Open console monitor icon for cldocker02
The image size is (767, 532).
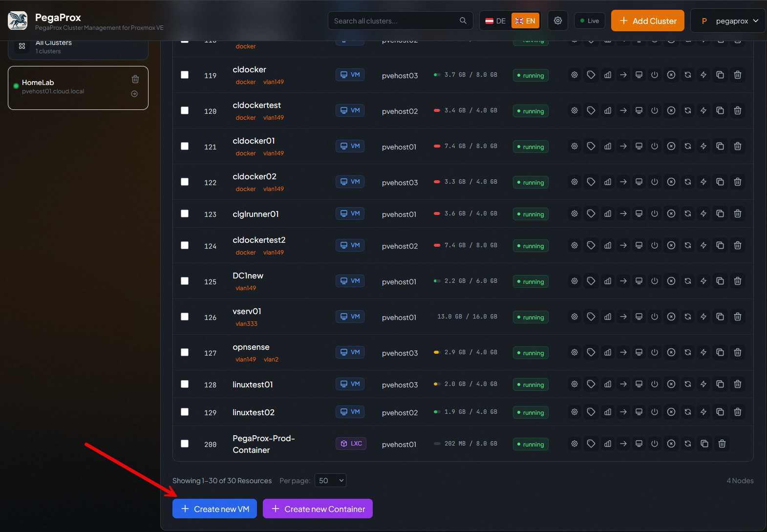coord(639,182)
